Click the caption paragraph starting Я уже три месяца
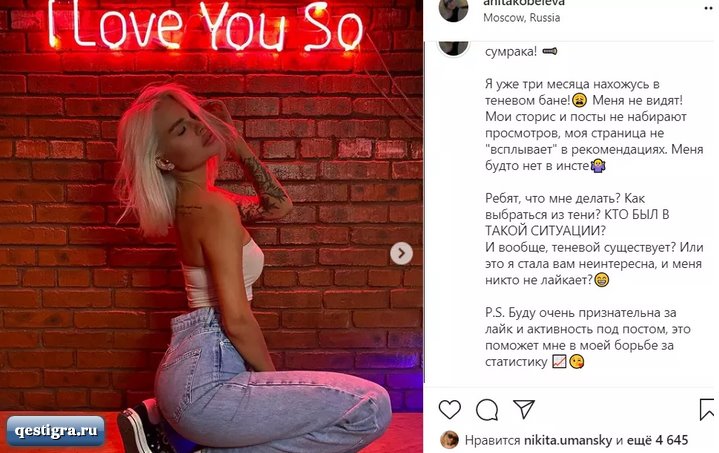 (x=594, y=125)
